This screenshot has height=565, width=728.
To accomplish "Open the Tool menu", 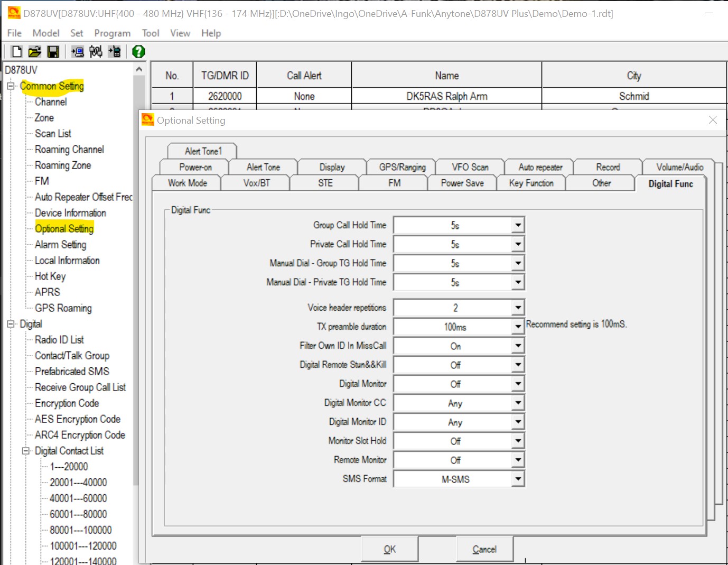I will tap(151, 33).
